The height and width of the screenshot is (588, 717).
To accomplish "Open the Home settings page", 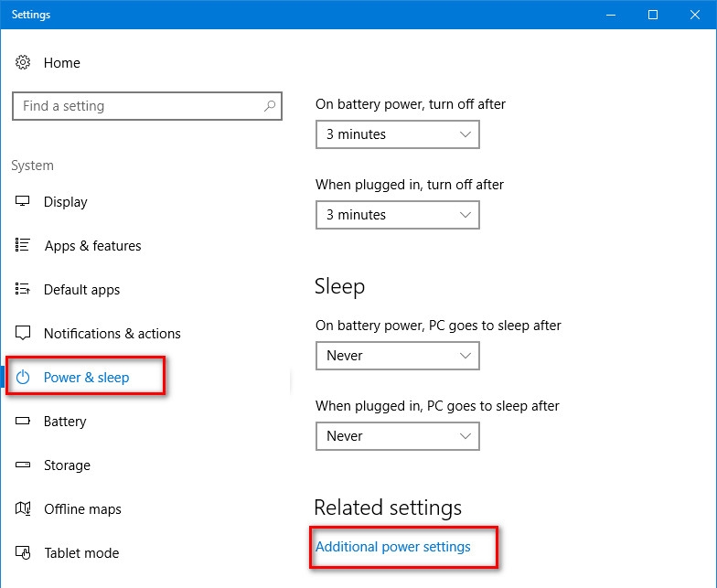I will [x=62, y=62].
